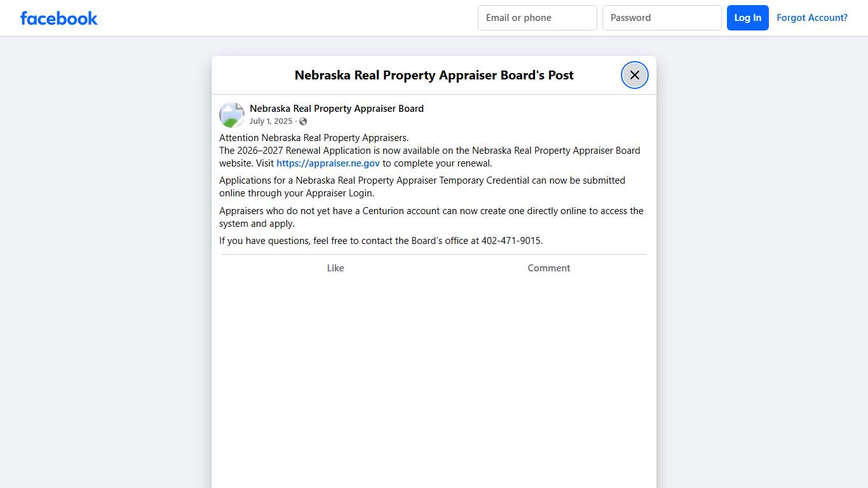This screenshot has width=868, height=488.
Task: Open the Board's circular profile picture
Action: click(231, 114)
